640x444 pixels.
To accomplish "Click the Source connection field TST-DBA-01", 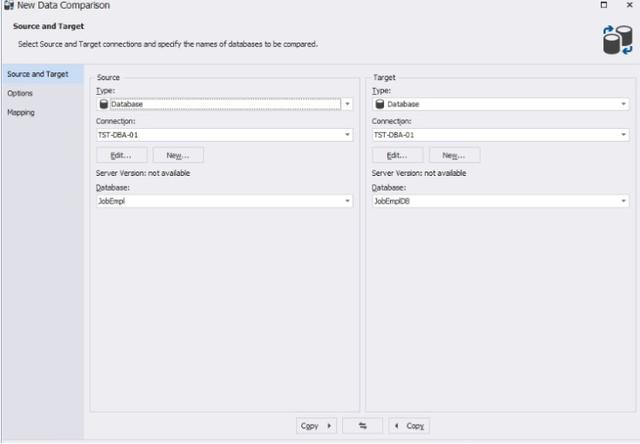I will point(224,135).
